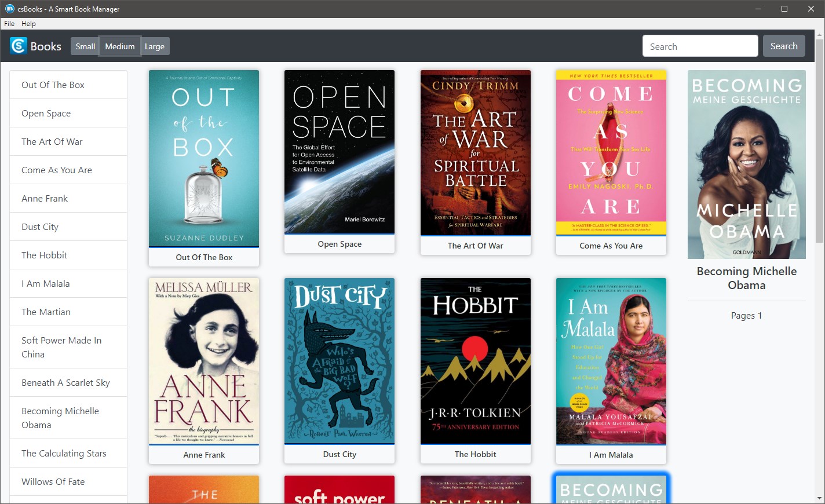Select Come As You Are in sidebar list
Viewport: 825px width, 504px height.
coord(68,170)
